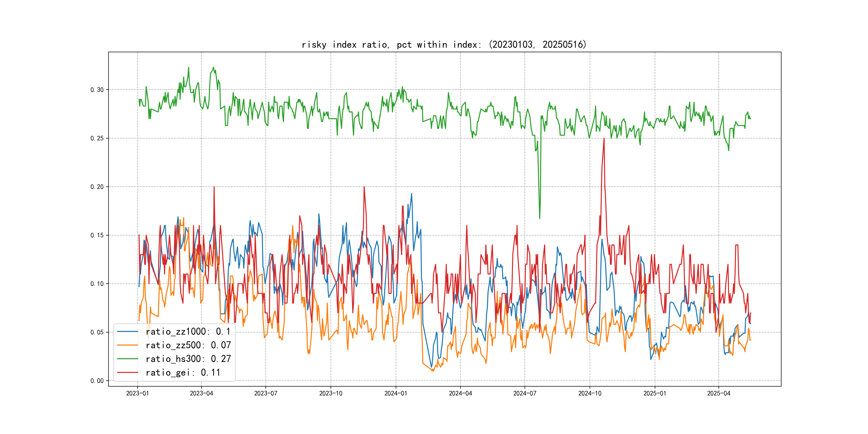The height and width of the screenshot is (434, 868).
Task: Click the 2023-01 x-axis tick label
Action: click(137, 393)
